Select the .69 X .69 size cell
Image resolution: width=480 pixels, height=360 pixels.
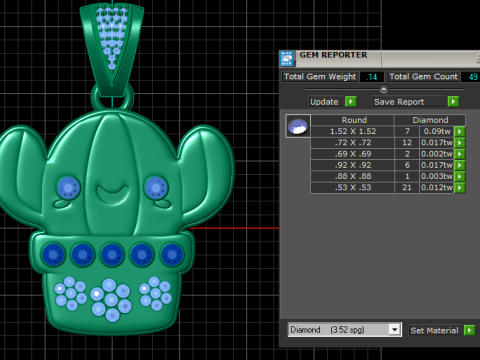pos(353,154)
